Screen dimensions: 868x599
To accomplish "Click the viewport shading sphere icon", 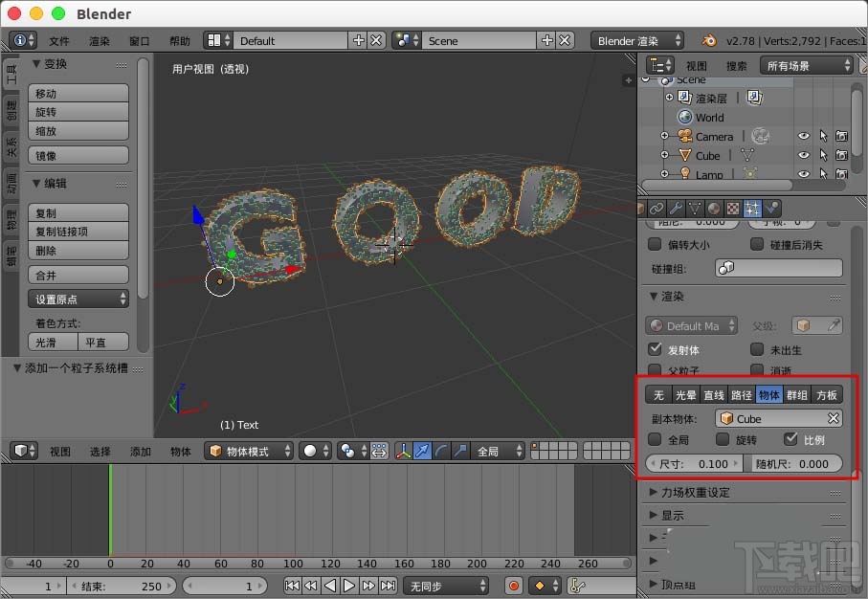I will tap(309, 450).
